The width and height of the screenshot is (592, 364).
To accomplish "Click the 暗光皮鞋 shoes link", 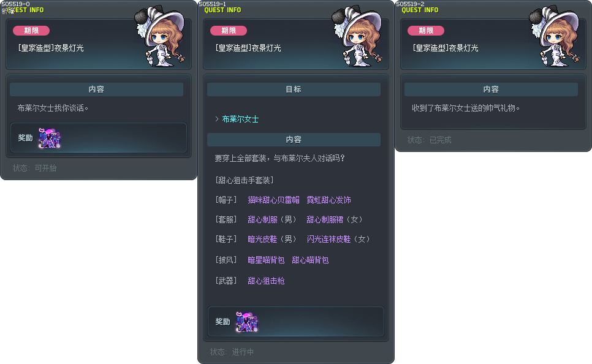I will tap(262, 239).
